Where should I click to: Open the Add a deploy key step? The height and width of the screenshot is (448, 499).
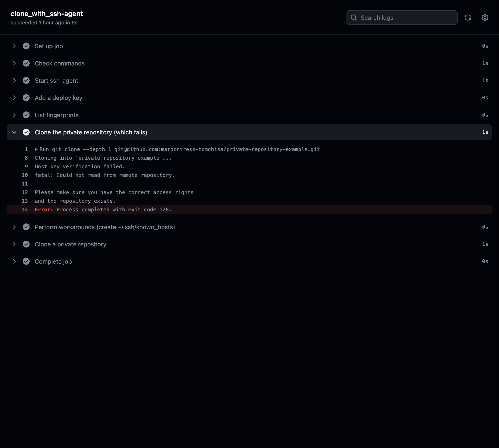point(249,98)
